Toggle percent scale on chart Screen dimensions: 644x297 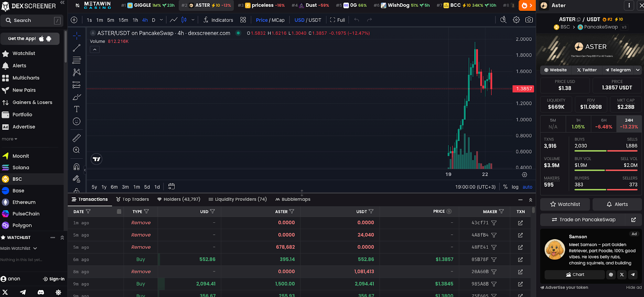coord(505,187)
